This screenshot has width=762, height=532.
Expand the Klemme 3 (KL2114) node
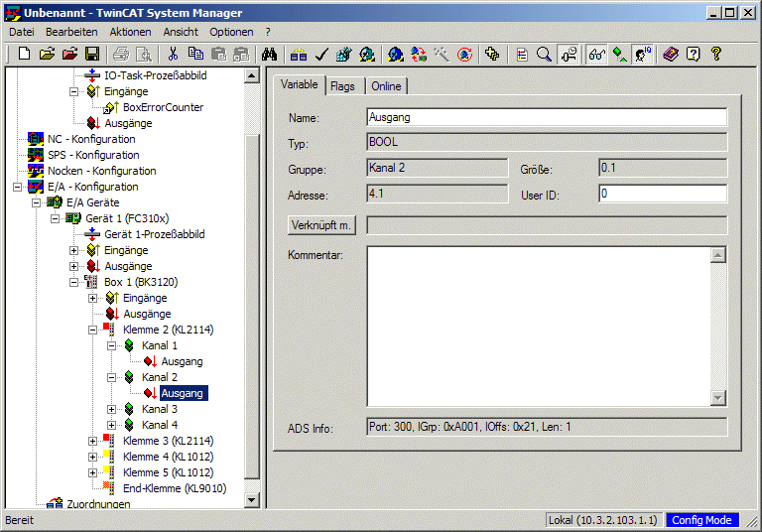(93, 441)
